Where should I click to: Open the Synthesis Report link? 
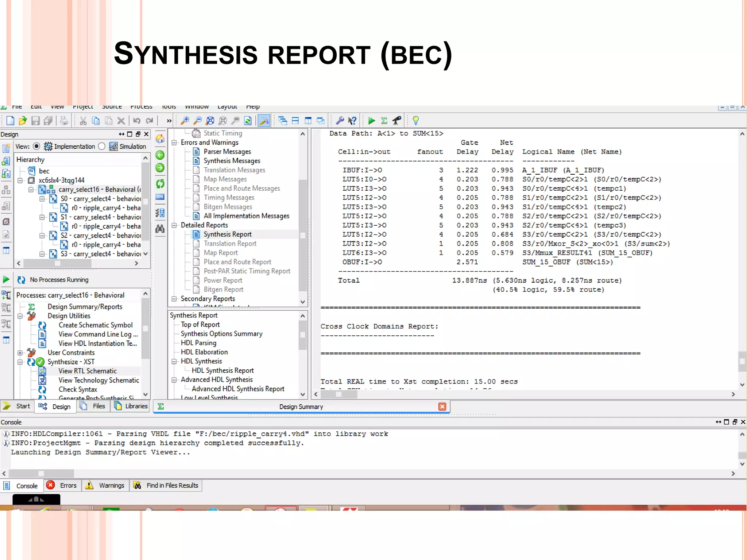(x=228, y=234)
